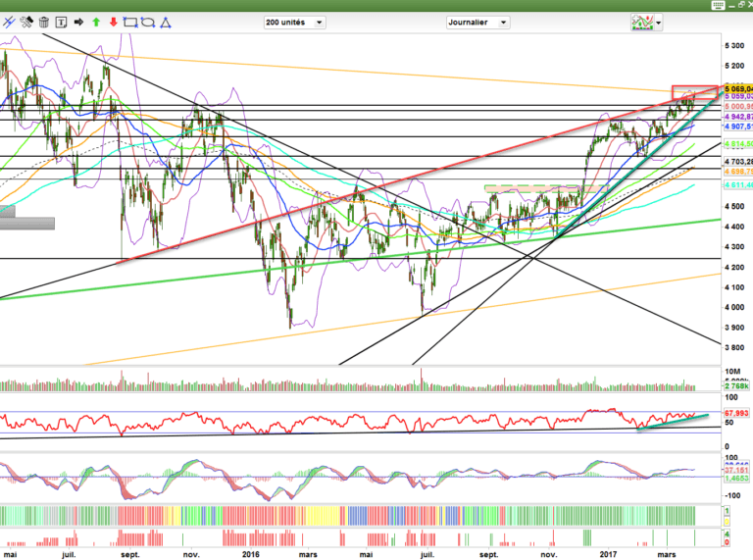The width and height of the screenshot is (753, 560).
Task: Click the yellow 5 069,04 price label
Action: [x=737, y=87]
